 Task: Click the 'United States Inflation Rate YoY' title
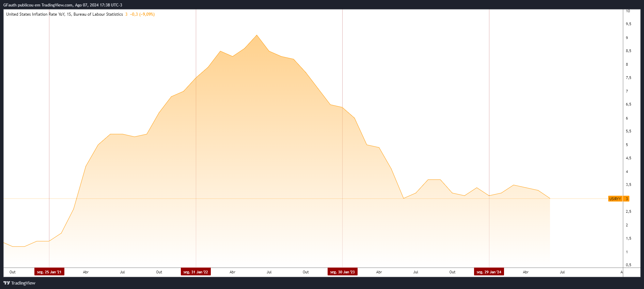(35, 14)
